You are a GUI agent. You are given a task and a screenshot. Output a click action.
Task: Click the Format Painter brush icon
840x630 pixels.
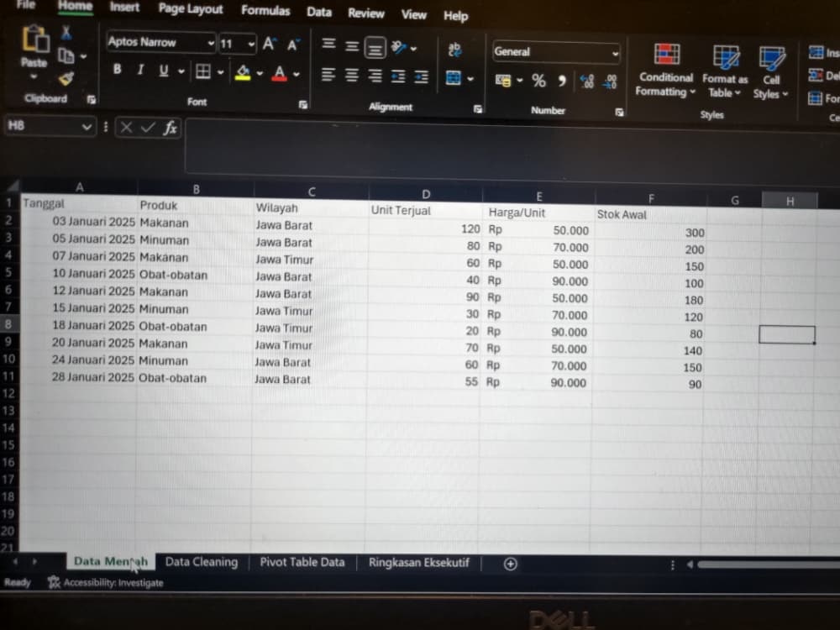pos(66,79)
